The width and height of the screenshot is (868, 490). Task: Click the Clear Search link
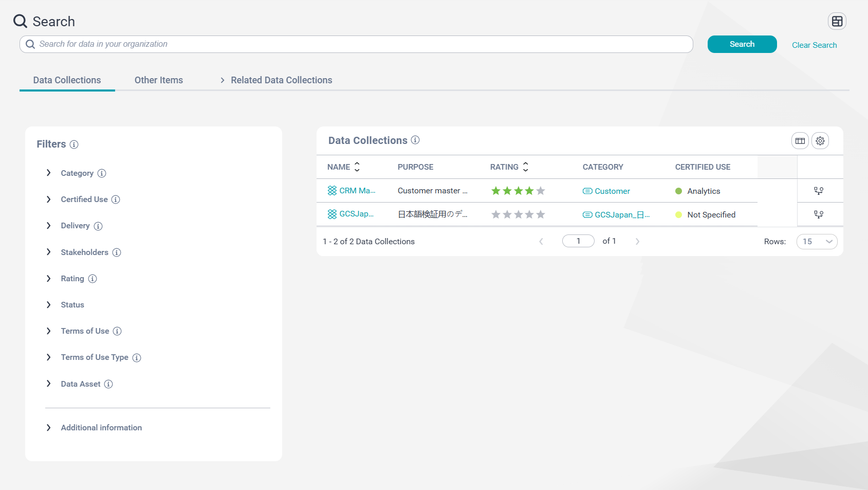click(814, 45)
